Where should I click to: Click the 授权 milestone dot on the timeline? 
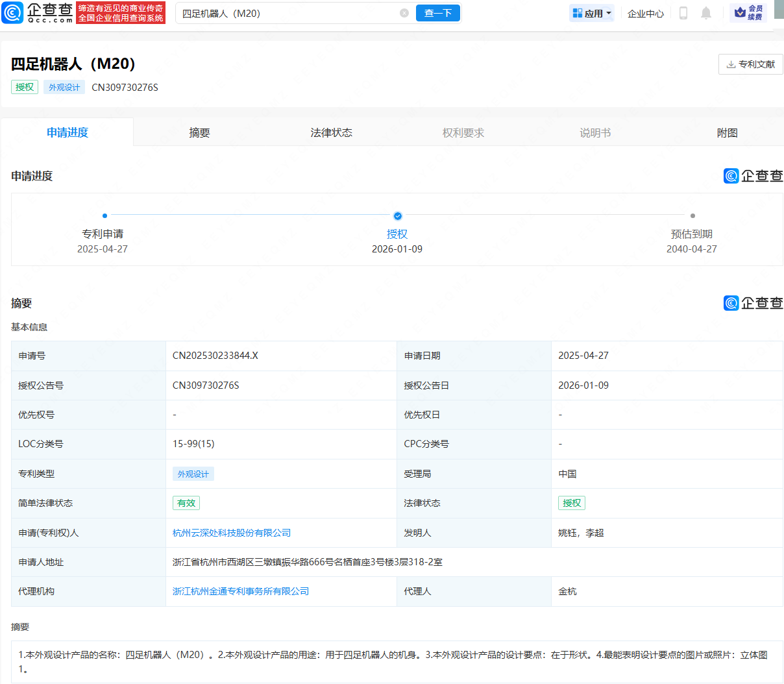(x=398, y=216)
